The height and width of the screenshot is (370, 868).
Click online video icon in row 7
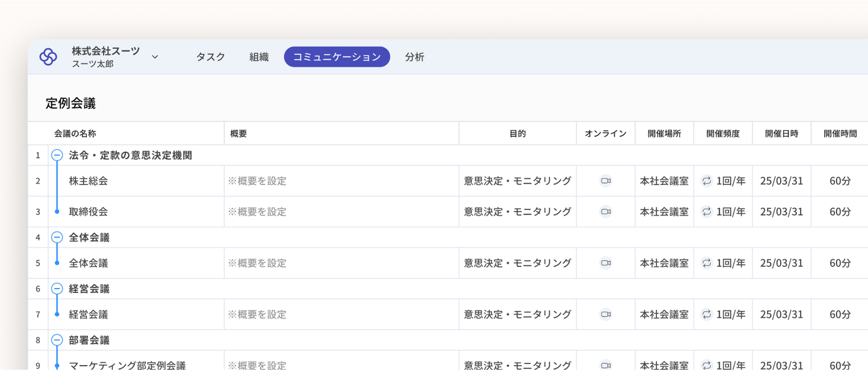[x=606, y=314]
